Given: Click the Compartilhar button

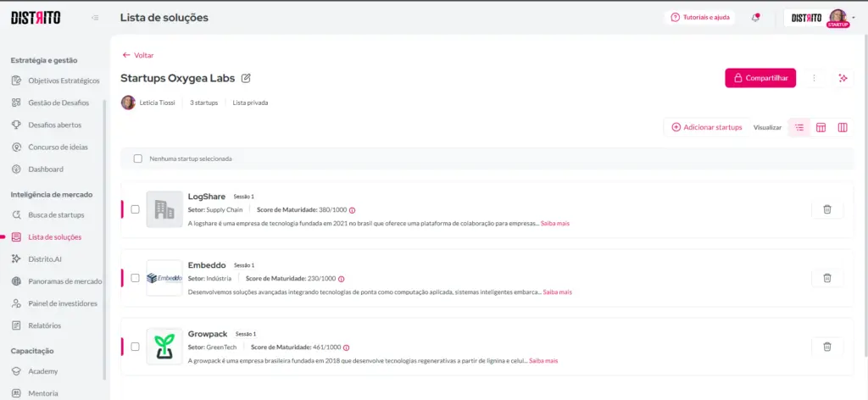Looking at the screenshot, I should coord(760,78).
